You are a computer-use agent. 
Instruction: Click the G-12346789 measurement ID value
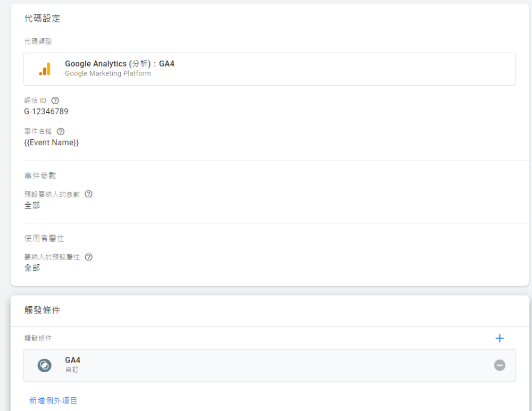[46, 112]
